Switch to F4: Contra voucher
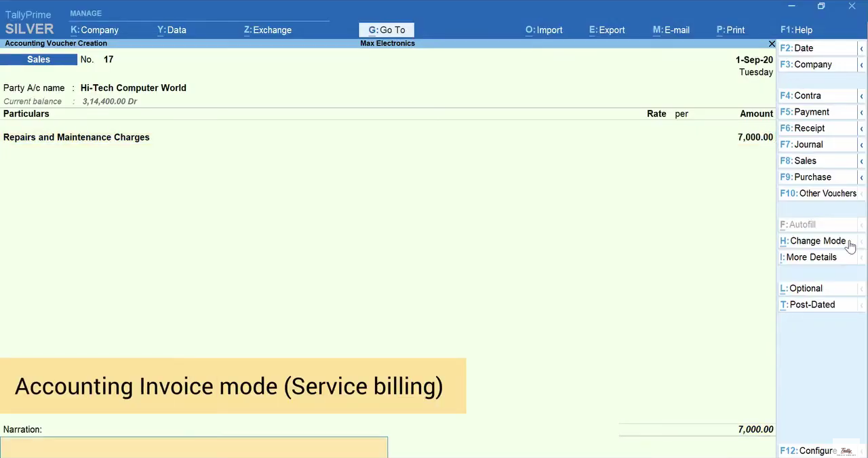The image size is (868, 458). click(817, 96)
